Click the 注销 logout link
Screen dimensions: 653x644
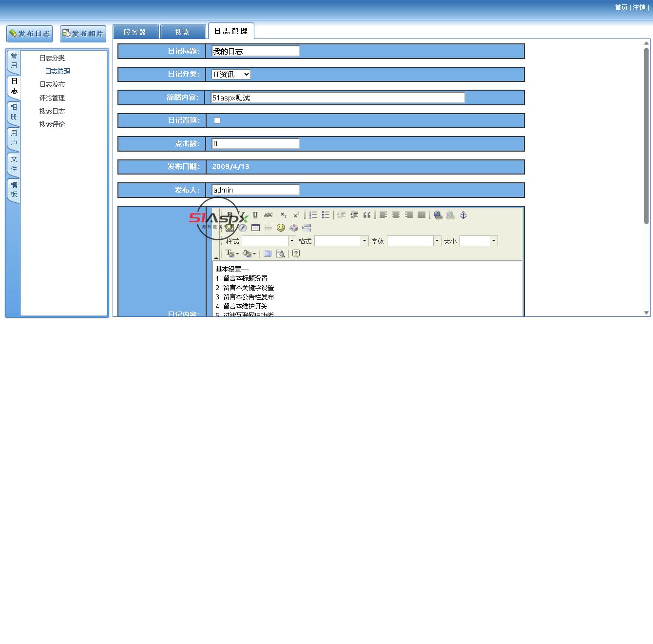tap(639, 7)
